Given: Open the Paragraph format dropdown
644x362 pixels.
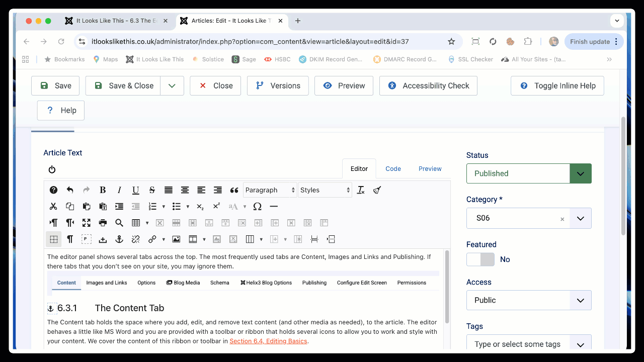Looking at the screenshot, I should pos(270,190).
